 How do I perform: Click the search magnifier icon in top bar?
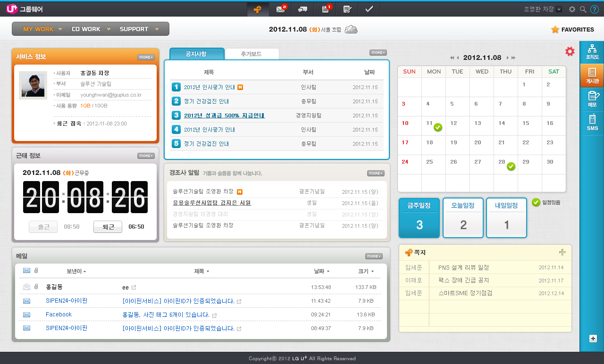pos(583,9)
